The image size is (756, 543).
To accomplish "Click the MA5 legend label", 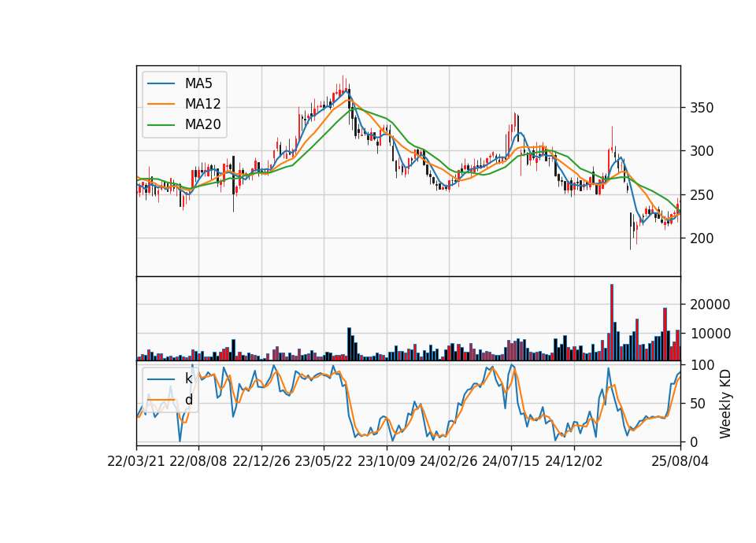I will click(x=198, y=83).
